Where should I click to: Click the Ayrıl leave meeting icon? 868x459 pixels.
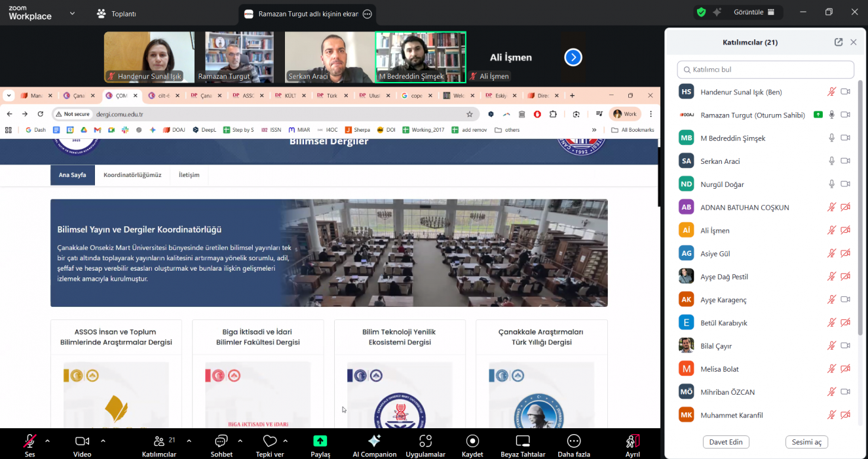pyautogui.click(x=632, y=441)
